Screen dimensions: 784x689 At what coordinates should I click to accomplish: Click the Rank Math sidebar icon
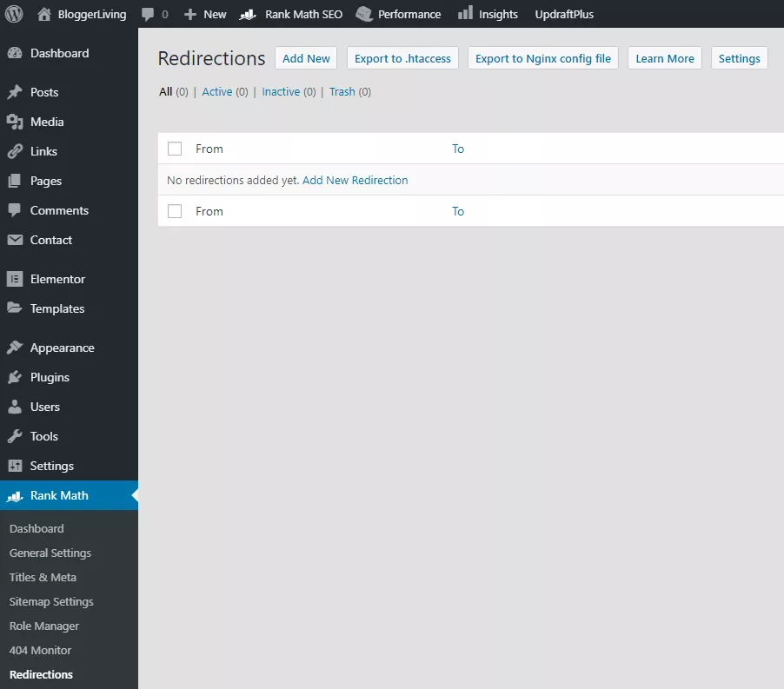(15, 496)
